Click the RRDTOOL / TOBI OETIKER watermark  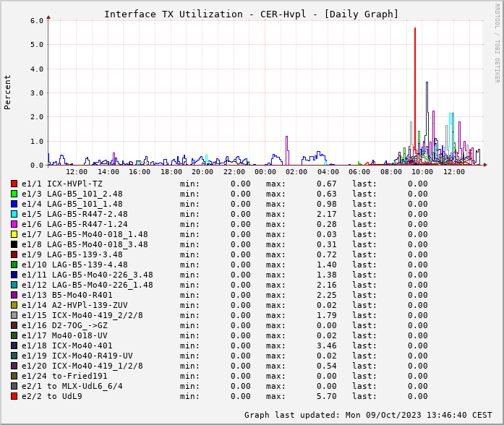pyautogui.click(x=497, y=43)
